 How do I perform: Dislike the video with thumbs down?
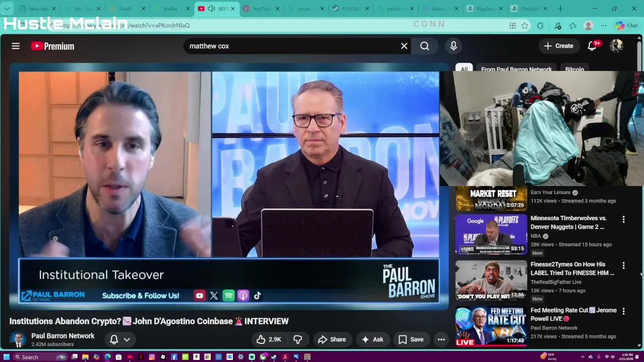297,339
